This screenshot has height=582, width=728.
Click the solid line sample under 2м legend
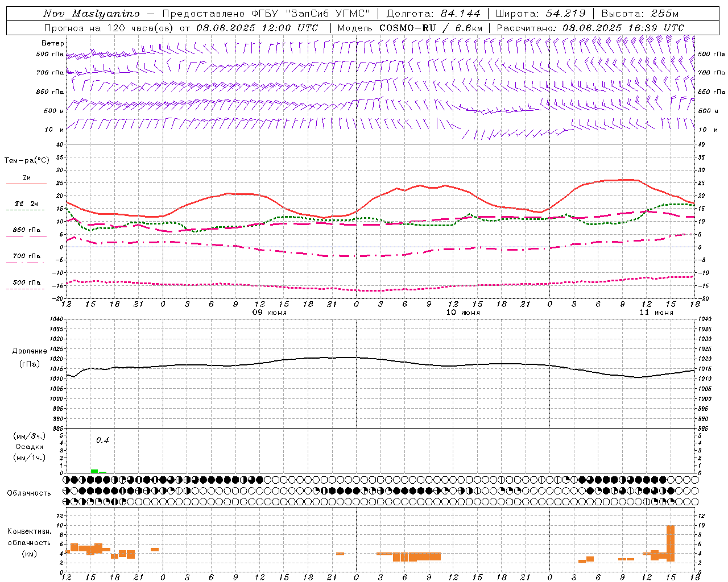tap(26, 184)
